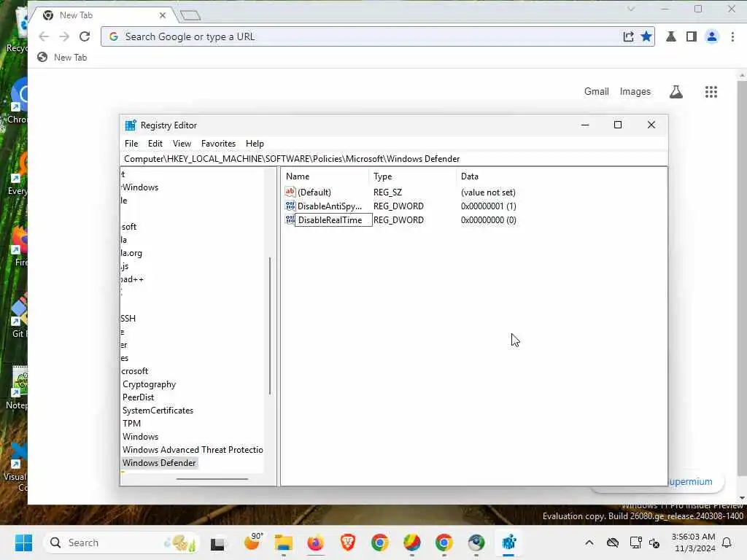
Task: Click the 0x00000000 (0) data cell
Action: point(488,220)
